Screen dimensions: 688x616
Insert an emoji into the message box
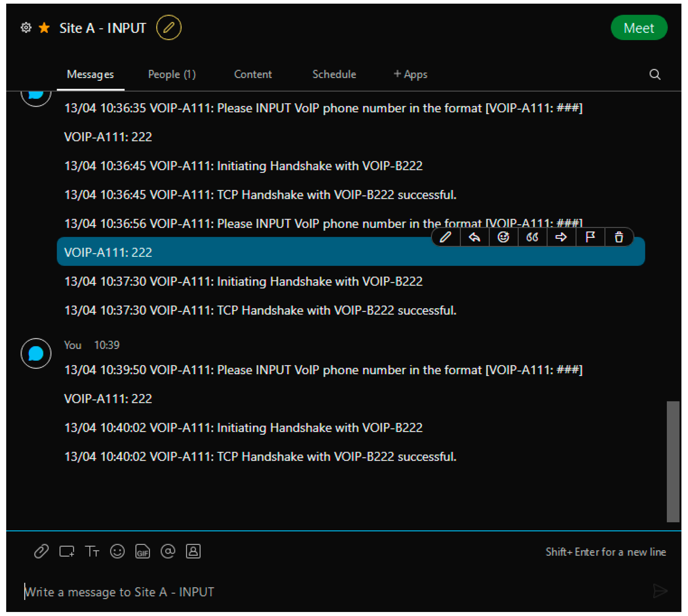coord(117,551)
